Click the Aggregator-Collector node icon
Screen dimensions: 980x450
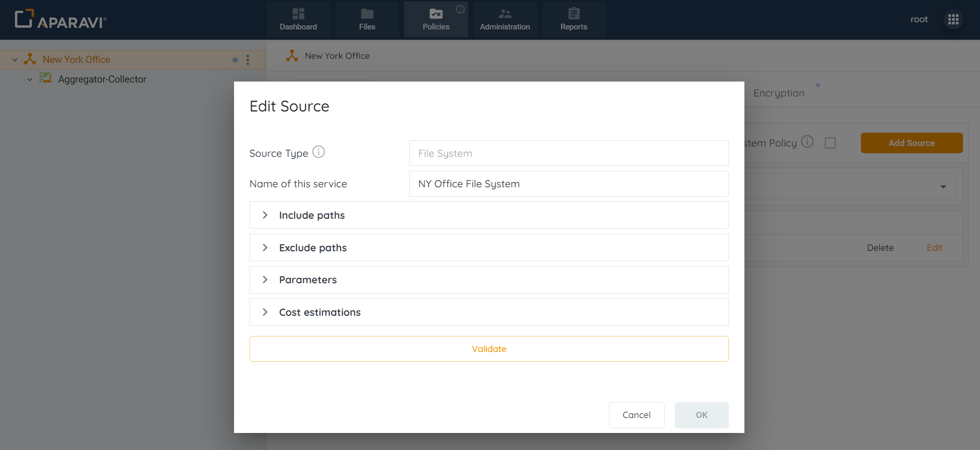(46, 78)
